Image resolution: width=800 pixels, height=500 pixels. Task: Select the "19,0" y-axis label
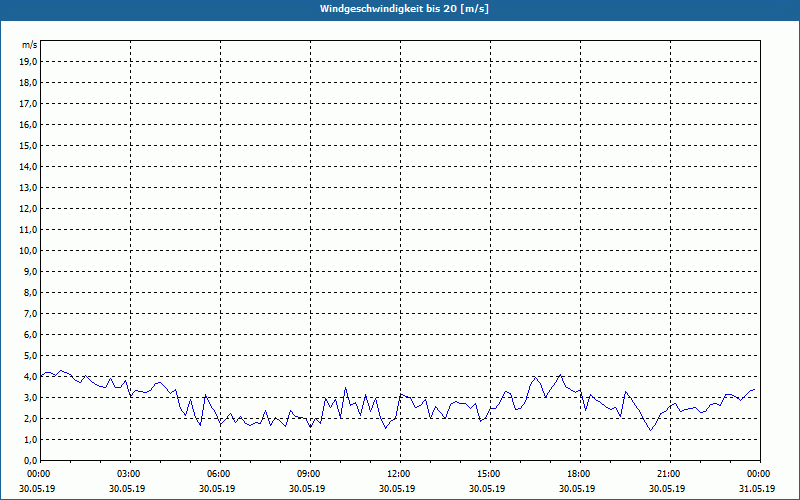[28, 62]
